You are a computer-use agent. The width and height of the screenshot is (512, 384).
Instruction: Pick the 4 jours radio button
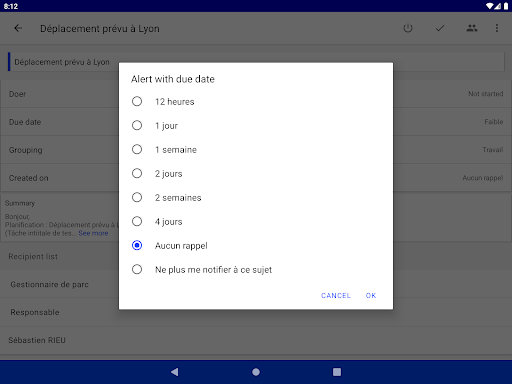(x=256, y=221)
